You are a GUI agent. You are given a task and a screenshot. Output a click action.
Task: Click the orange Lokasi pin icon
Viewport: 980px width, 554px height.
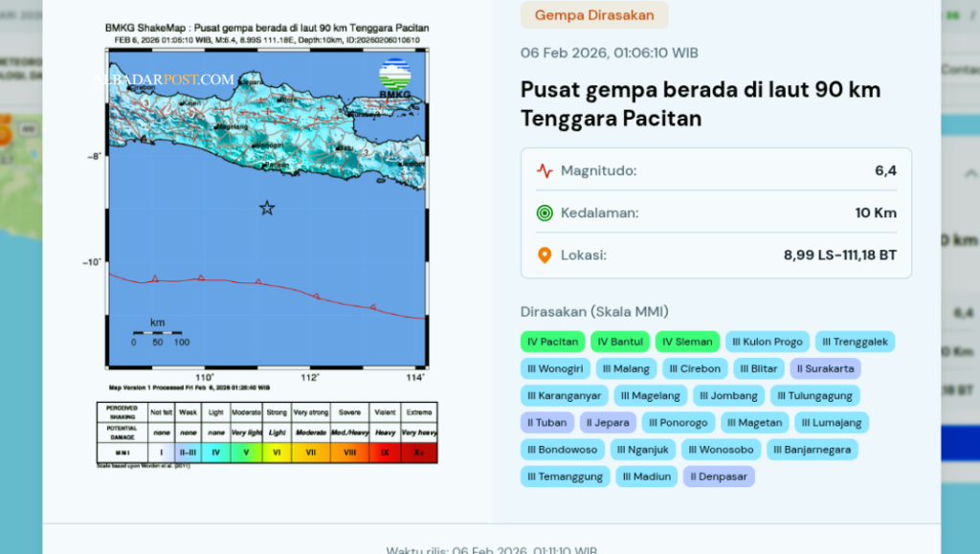545,255
